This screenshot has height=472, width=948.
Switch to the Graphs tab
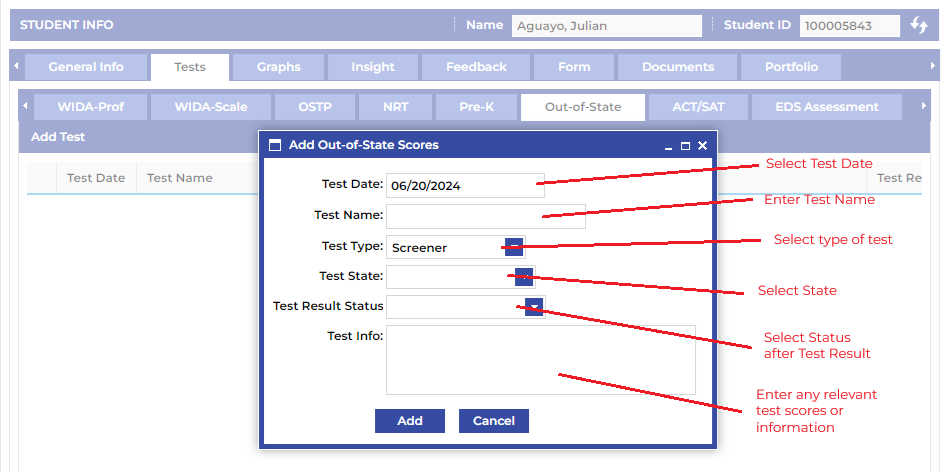point(278,67)
